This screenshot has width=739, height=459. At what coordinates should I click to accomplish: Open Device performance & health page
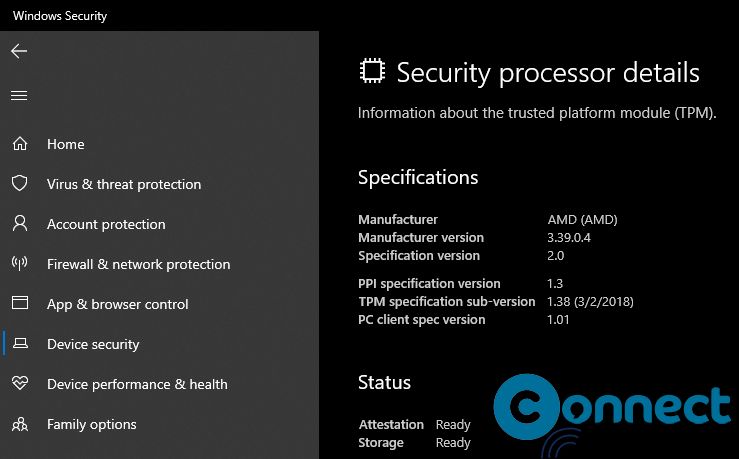click(137, 385)
